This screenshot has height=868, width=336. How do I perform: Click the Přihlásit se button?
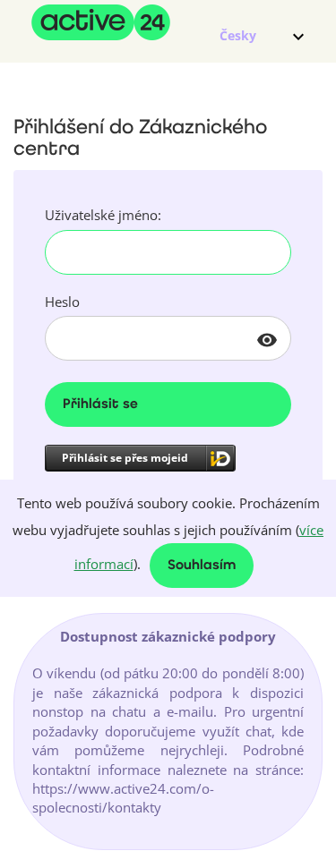(168, 404)
